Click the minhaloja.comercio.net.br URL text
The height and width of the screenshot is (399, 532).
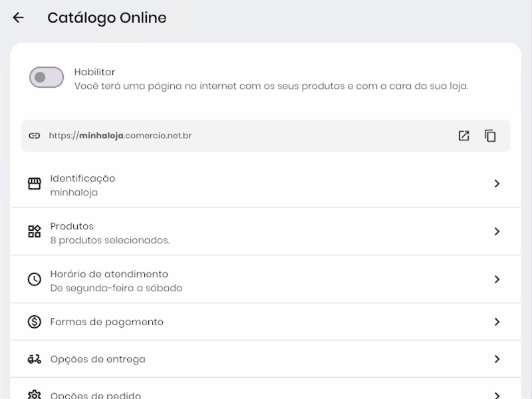click(120, 135)
